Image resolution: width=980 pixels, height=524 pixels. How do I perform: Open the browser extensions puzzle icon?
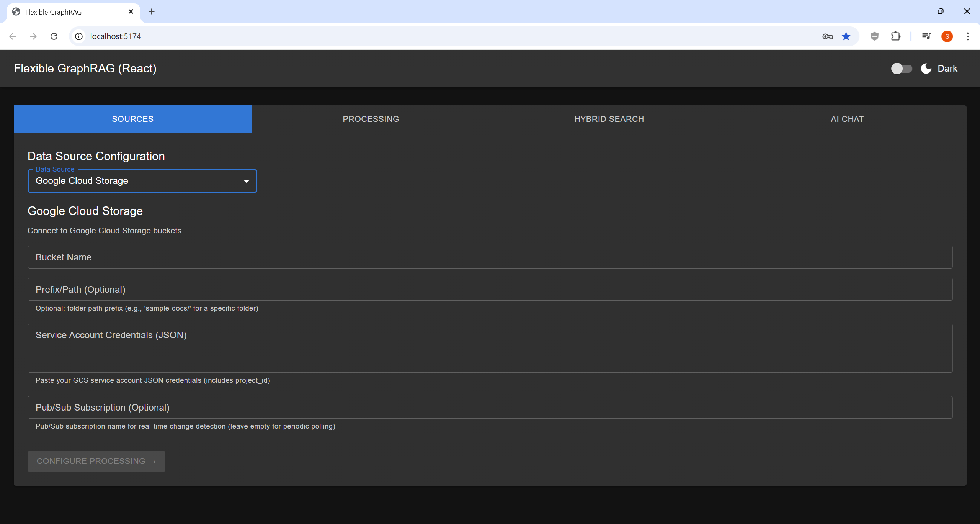[895, 36]
